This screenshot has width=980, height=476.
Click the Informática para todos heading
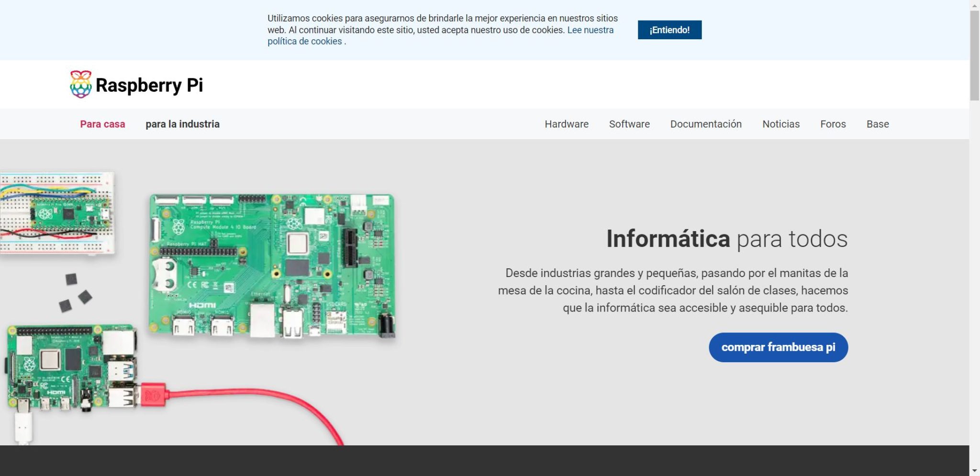727,239
